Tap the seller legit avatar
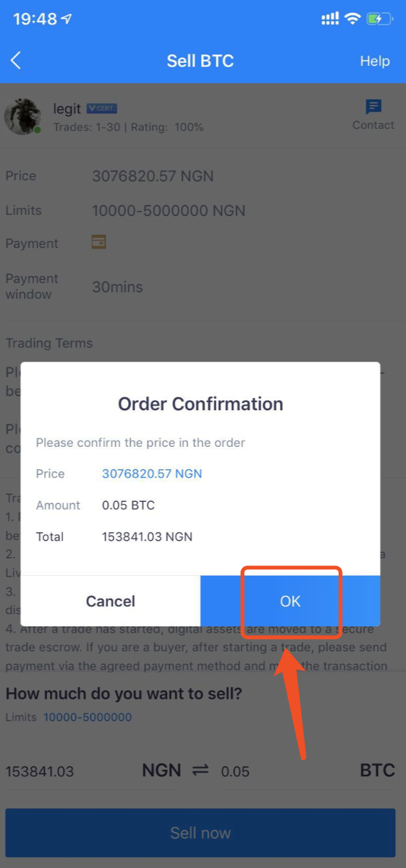The height and width of the screenshot is (868, 406). (x=23, y=117)
